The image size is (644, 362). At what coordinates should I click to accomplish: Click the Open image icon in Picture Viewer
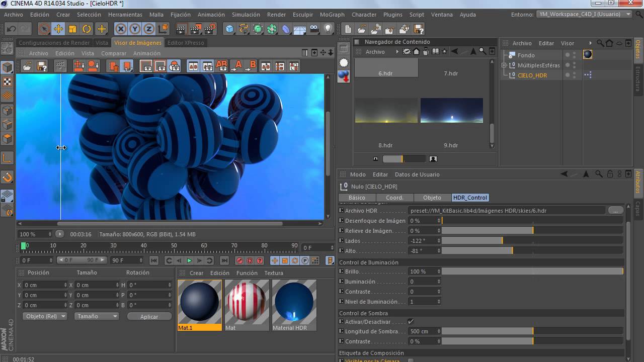tap(27, 66)
